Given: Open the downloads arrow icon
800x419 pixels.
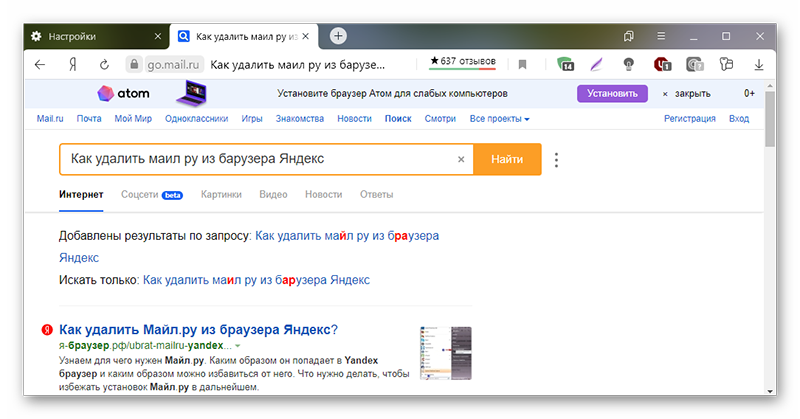Looking at the screenshot, I should click(759, 64).
